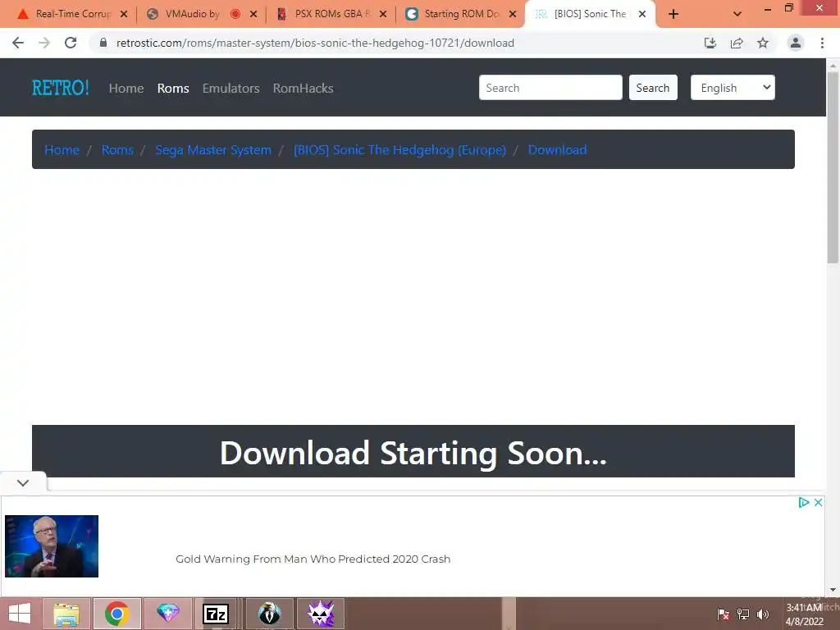Switch to the VMAudio tab
The image size is (840, 630).
tap(193, 14)
